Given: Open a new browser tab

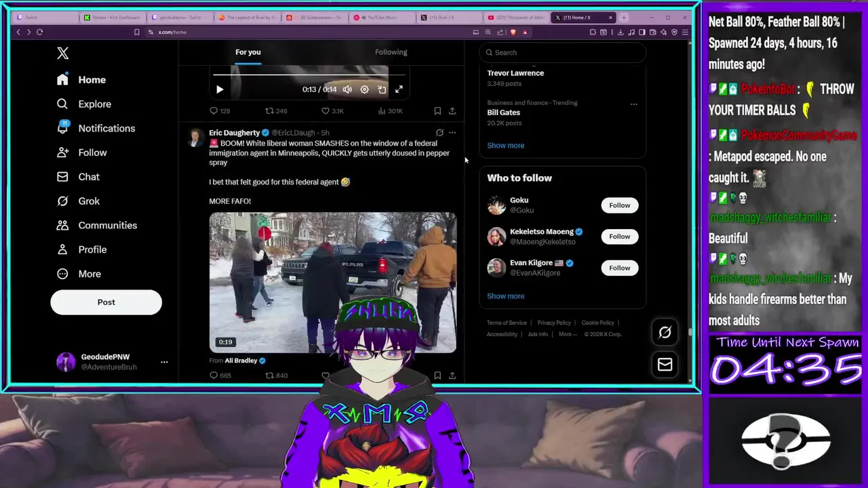Looking at the screenshot, I should tap(625, 18).
